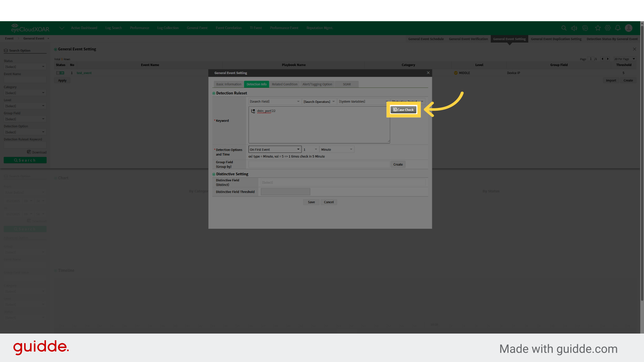Toggle the ON status switch for test_event
Screen dimensions: 644x362
pos(60,73)
